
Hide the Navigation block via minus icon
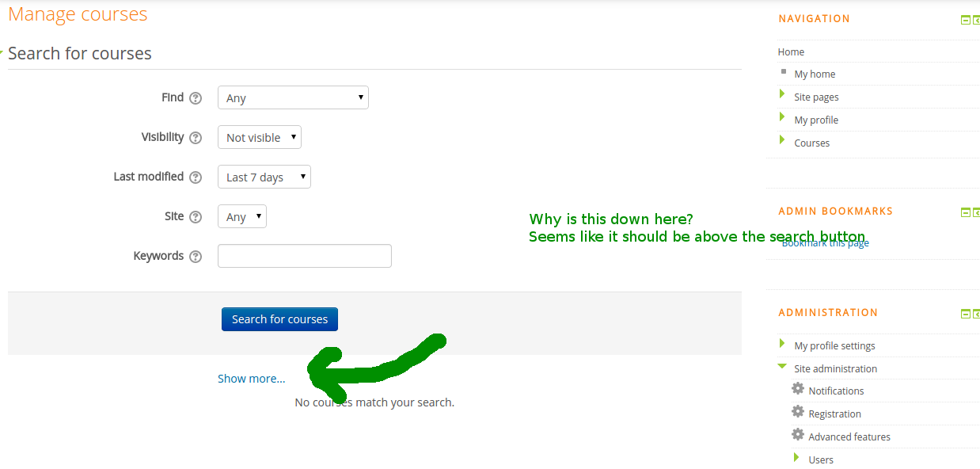(x=965, y=20)
